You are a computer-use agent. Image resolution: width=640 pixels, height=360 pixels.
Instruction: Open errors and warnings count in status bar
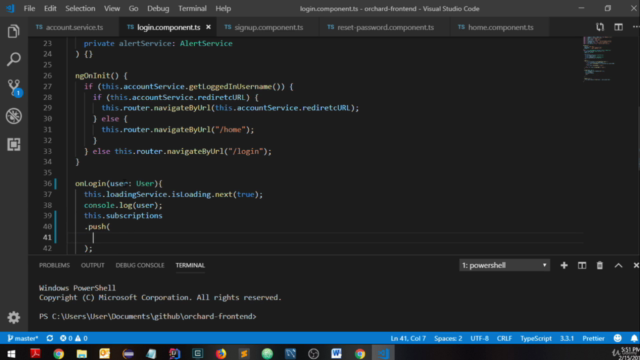(x=73, y=338)
